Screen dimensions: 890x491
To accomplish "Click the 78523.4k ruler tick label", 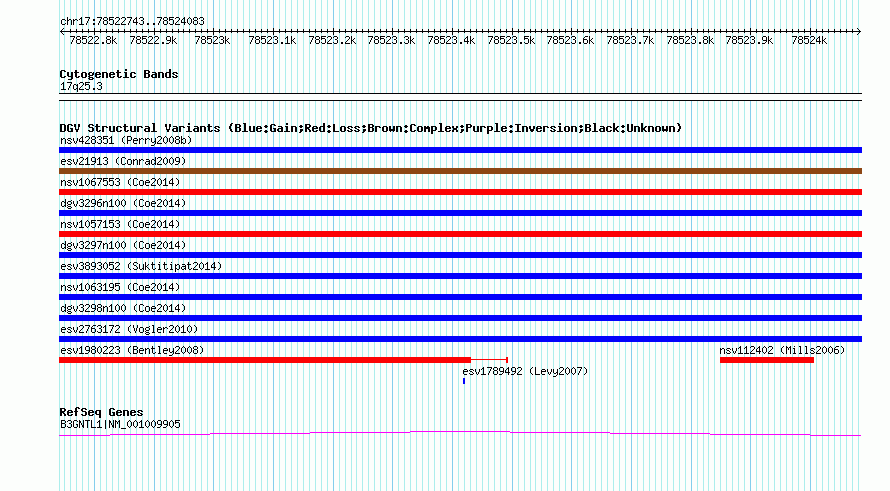I will point(451,40).
